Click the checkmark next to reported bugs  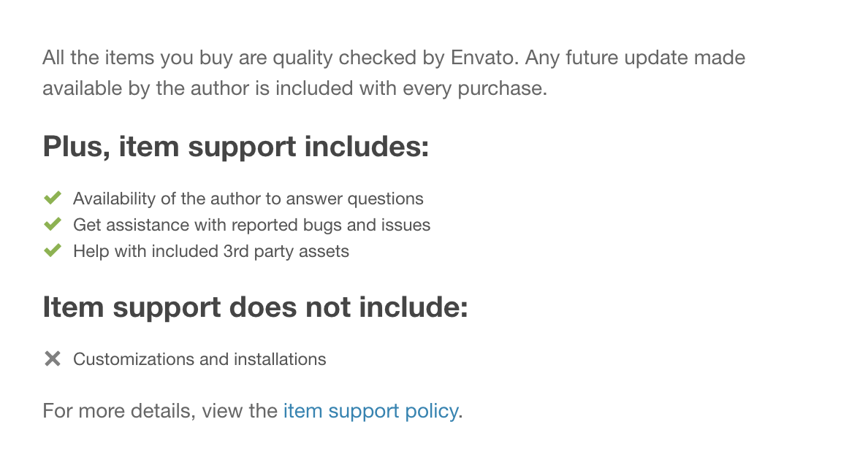52,224
